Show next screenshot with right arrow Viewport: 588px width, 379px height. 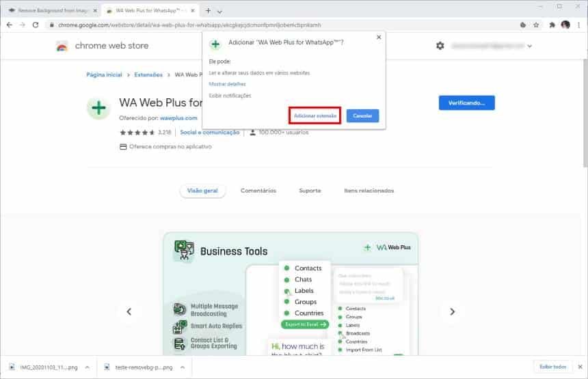pos(452,311)
